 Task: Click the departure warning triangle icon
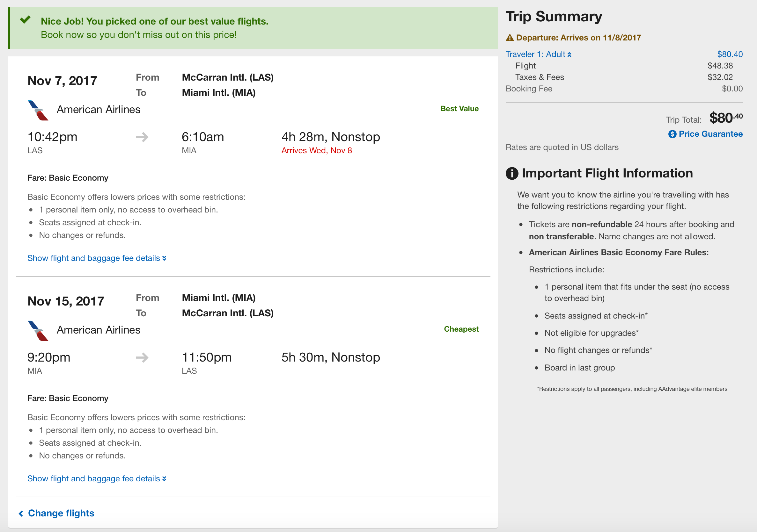click(510, 38)
